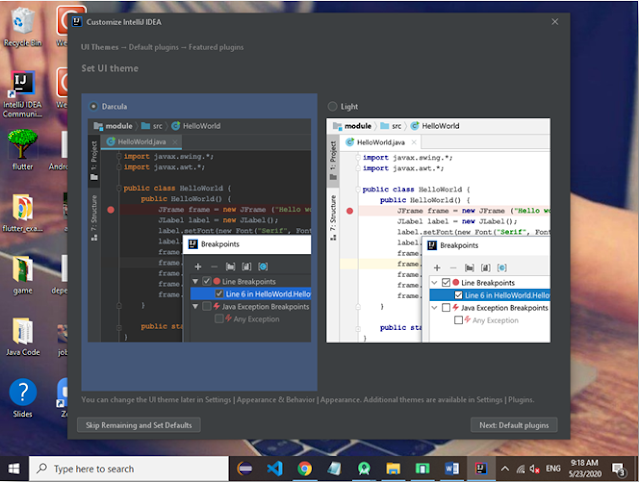The height and width of the screenshot is (482, 639).
Task: Click the ENG language indicator
Action: click(553, 469)
